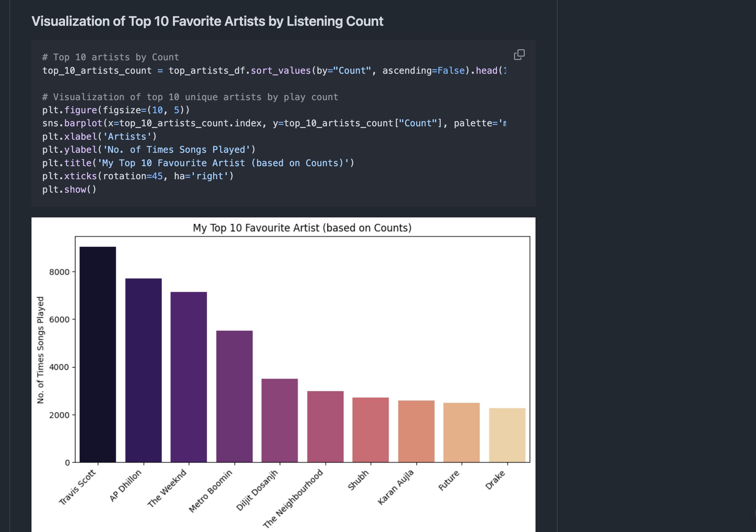The width and height of the screenshot is (756, 532).
Task: Click The Weeknd bar in the chart
Action: (x=189, y=377)
